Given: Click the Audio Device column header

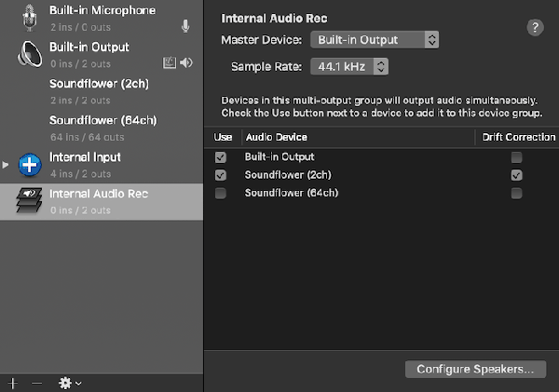Looking at the screenshot, I should pos(359,137).
